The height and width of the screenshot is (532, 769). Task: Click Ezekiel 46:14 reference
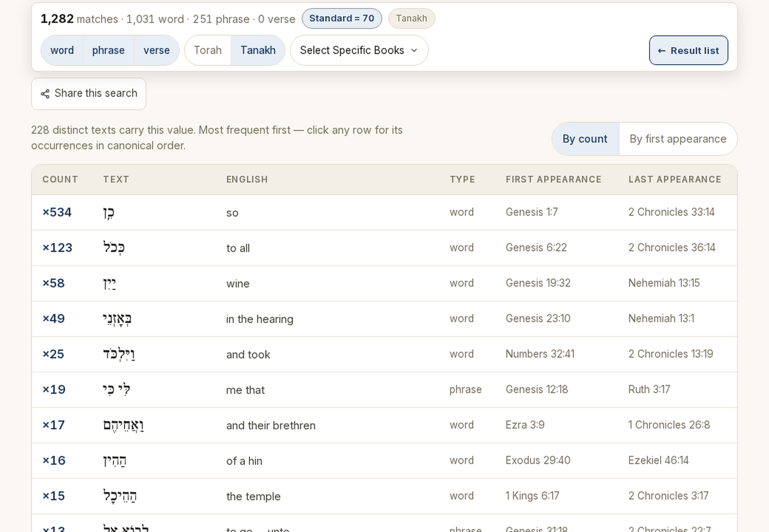[658, 460]
